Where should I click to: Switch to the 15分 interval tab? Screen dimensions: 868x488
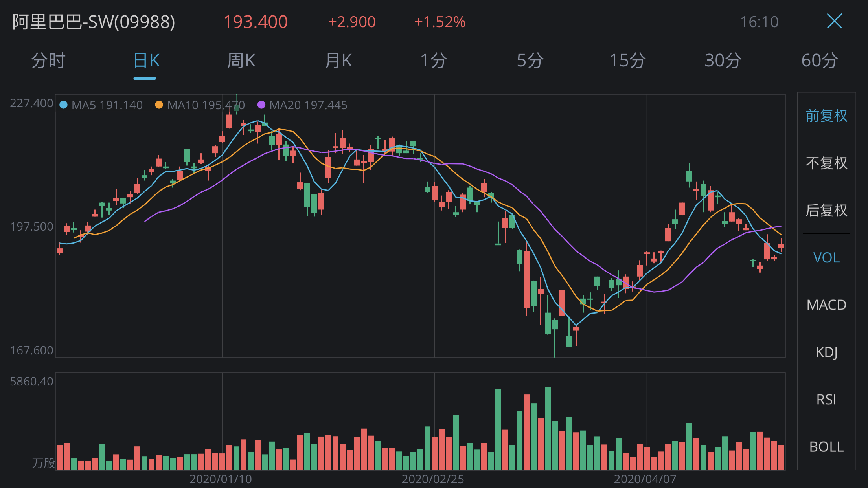[x=628, y=61]
